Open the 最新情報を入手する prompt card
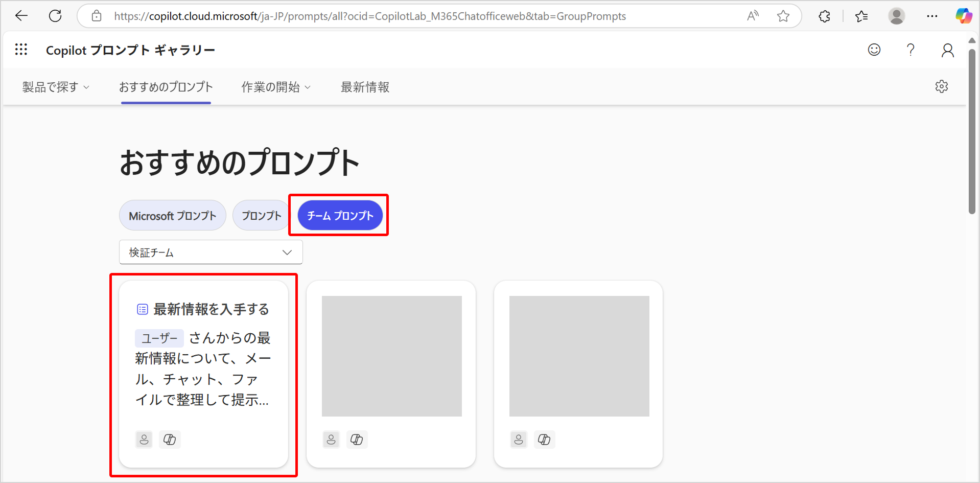The image size is (980, 483). point(204,374)
